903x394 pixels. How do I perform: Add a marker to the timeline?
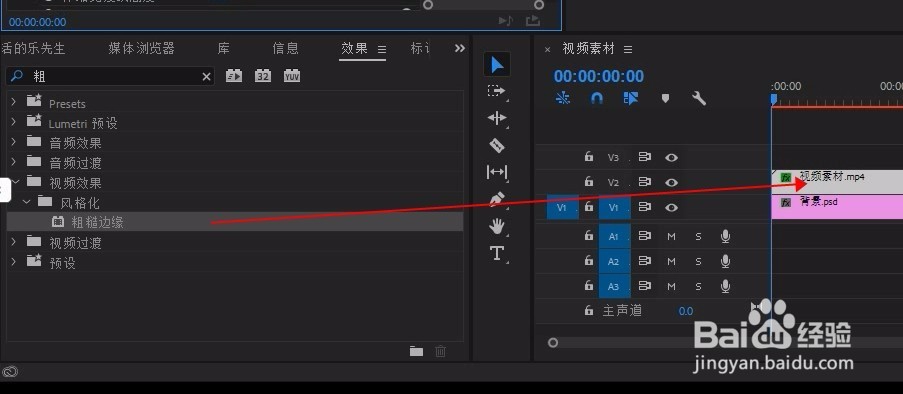(x=665, y=98)
